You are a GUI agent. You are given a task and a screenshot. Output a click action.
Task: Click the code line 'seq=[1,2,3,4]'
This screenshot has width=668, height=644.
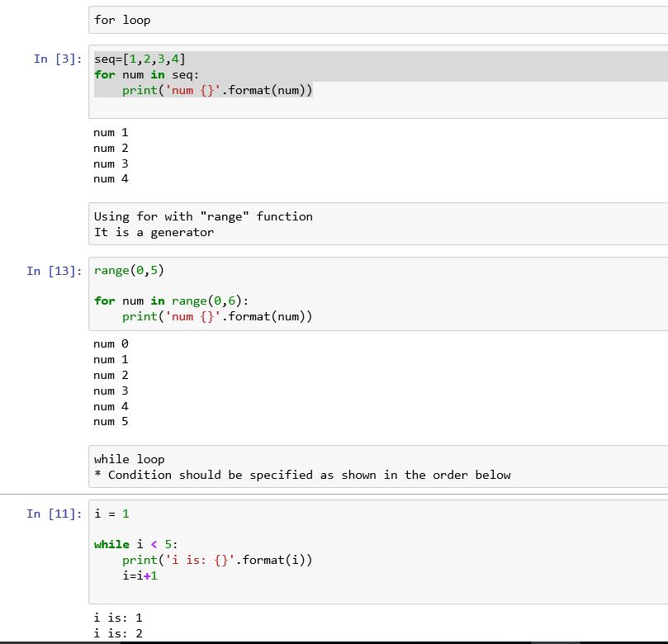point(140,59)
